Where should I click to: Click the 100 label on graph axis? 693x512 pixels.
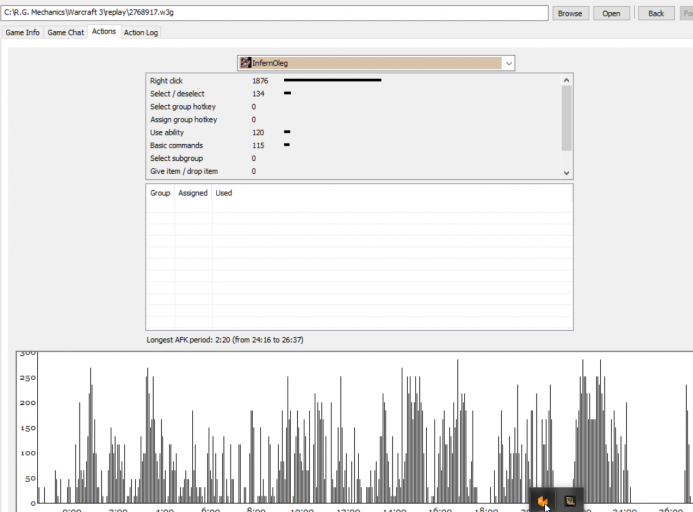(x=27, y=453)
